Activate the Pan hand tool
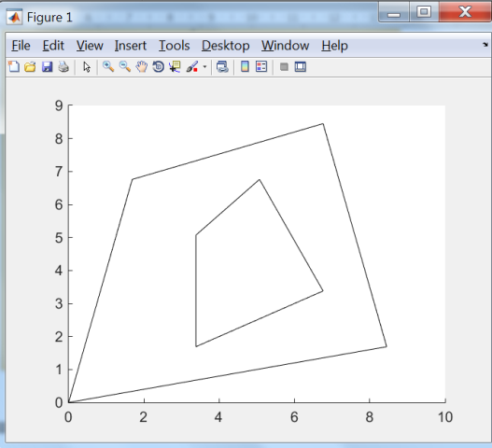This screenshot has height=448, width=492. point(142,67)
